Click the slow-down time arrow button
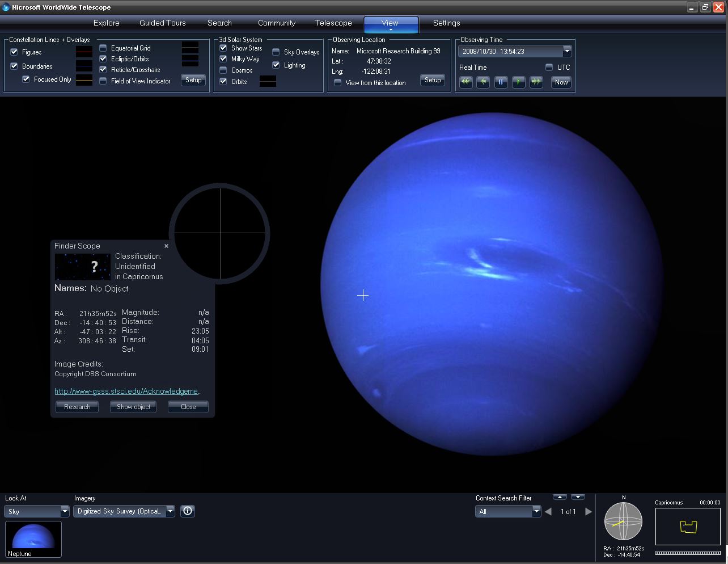This screenshot has height=564, width=728. [x=483, y=82]
